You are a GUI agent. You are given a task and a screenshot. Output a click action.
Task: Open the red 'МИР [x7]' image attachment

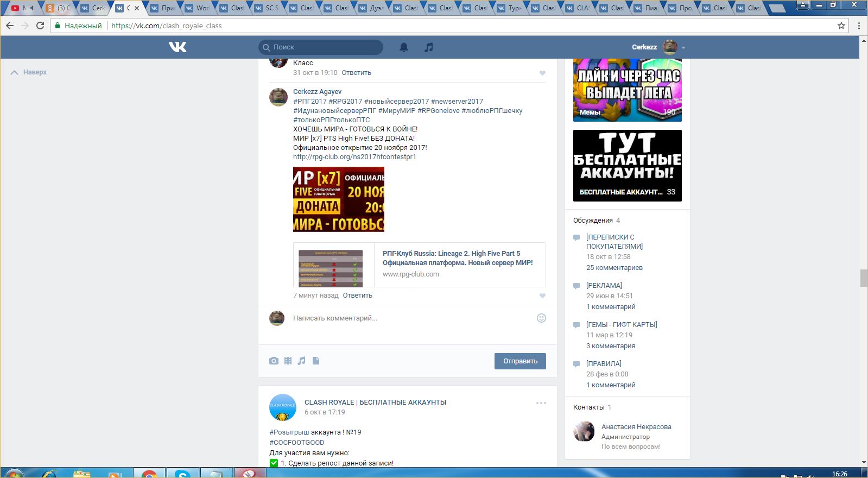[339, 199]
